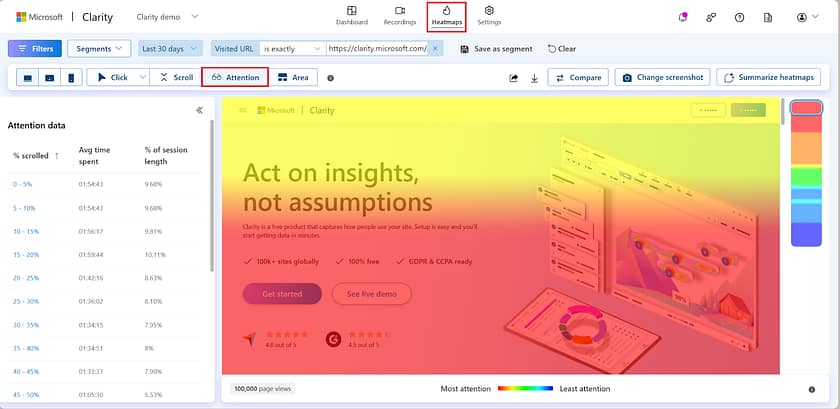Click the Visited URL input field

(x=377, y=48)
